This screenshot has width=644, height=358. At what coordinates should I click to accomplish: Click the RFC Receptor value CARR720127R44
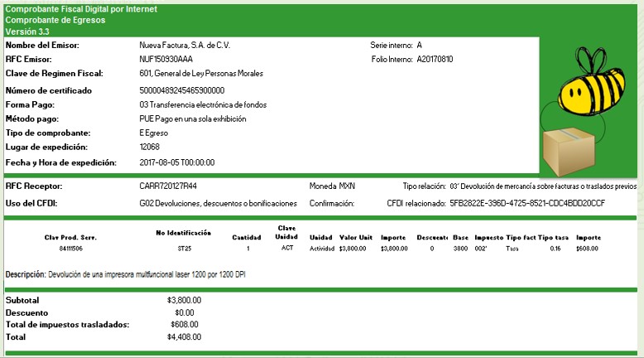click(x=168, y=186)
